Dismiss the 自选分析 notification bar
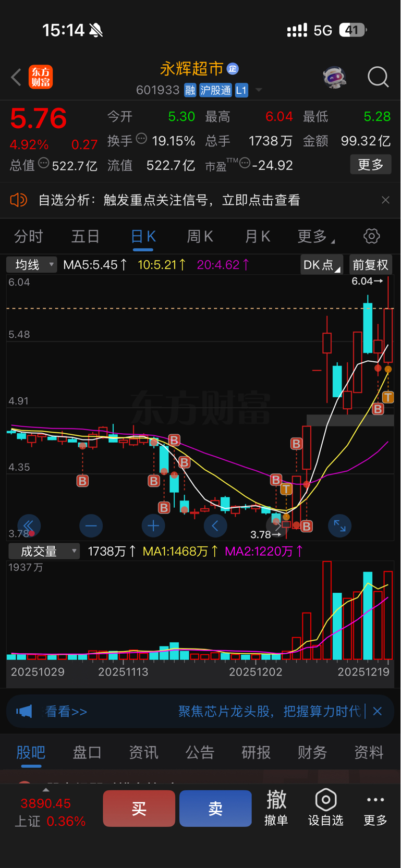Image resolution: width=401 pixels, height=868 pixels. (385, 200)
